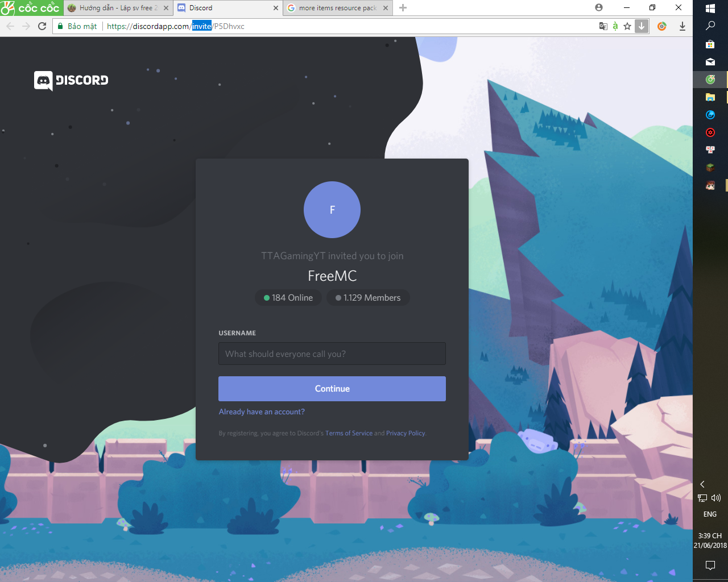728x582 pixels.
Task: Toggle the Vietnamese typing à icon
Action: tap(615, 26)
